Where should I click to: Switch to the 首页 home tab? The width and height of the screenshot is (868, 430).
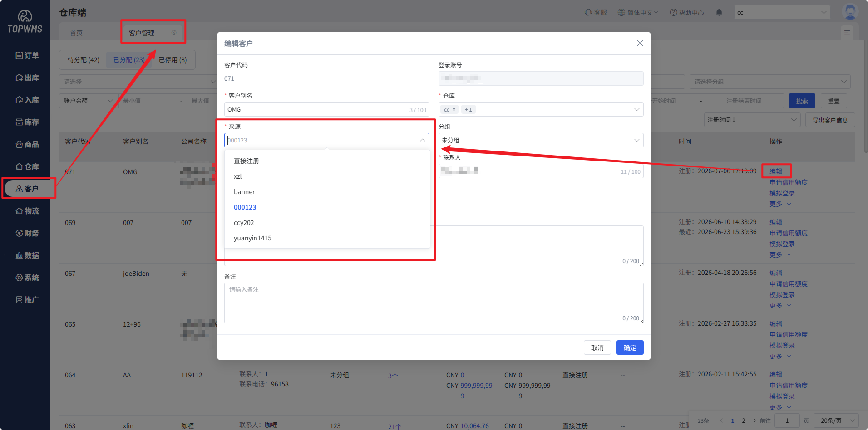[76, 33]
